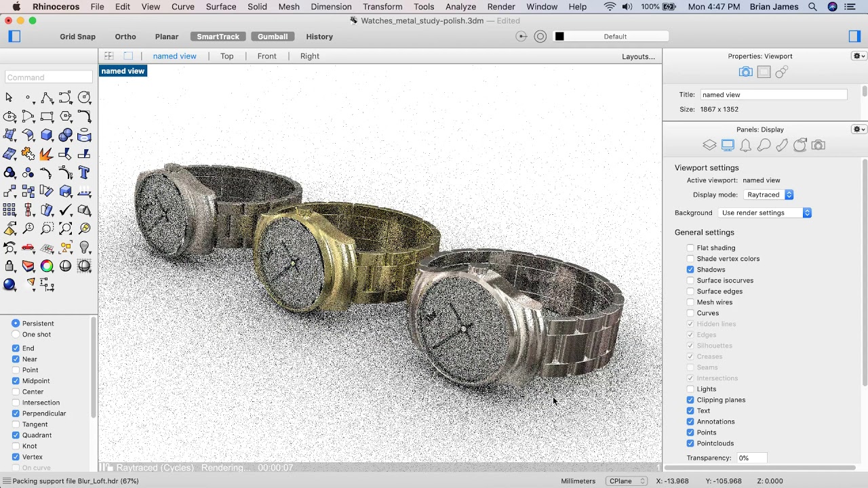Turn off the Shadows checkbox
868x488 pixels.
[690, 270]
